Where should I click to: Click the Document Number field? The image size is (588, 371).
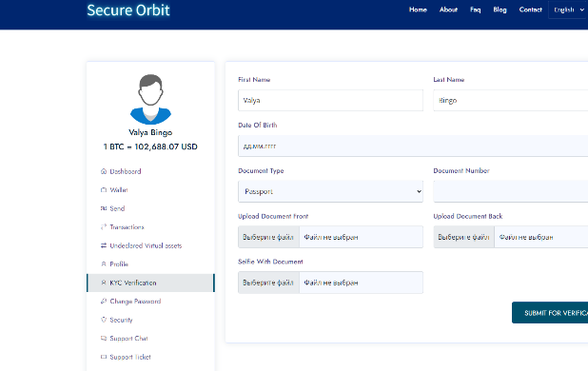(x=510, y=191)
